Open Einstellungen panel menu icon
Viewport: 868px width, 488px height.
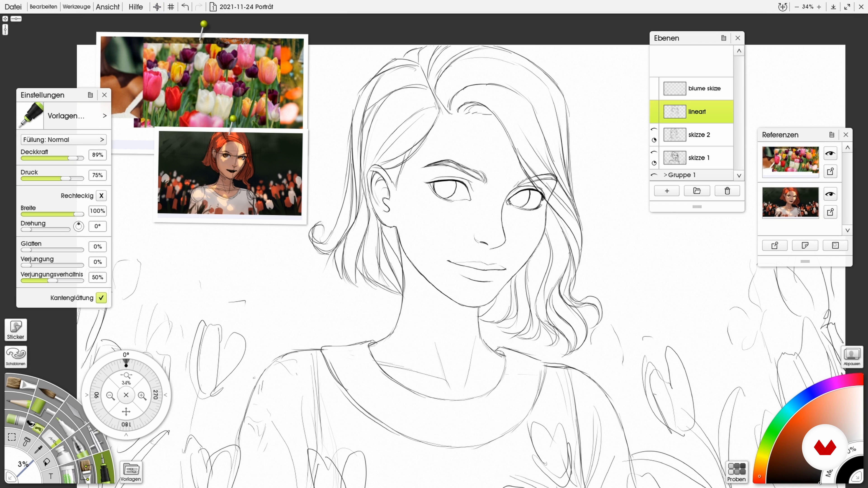click(x=90, y=95)
